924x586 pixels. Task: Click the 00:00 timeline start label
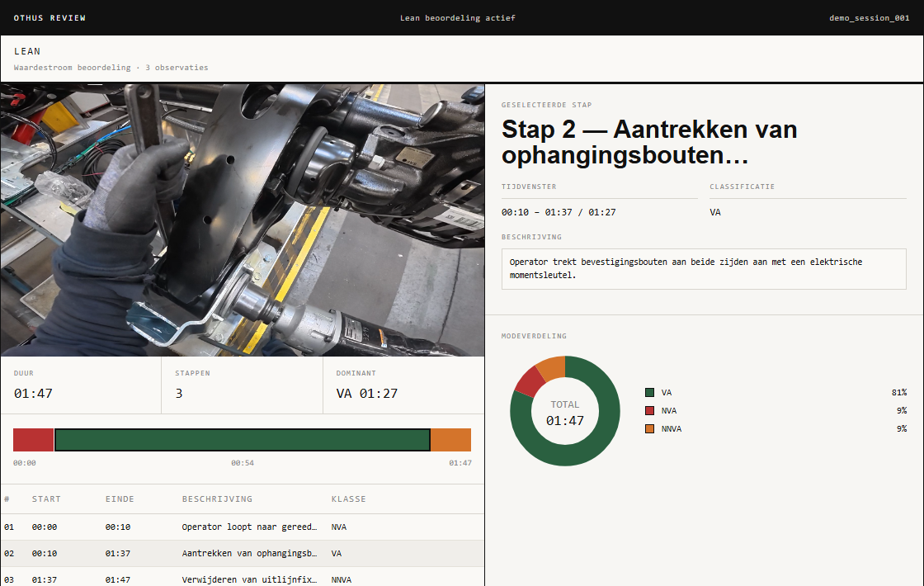25,463
